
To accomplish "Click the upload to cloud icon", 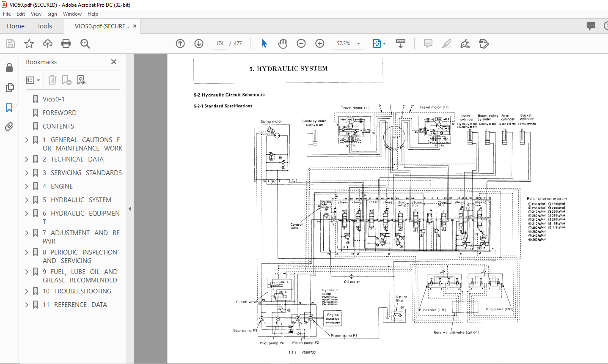I will 48,44.
